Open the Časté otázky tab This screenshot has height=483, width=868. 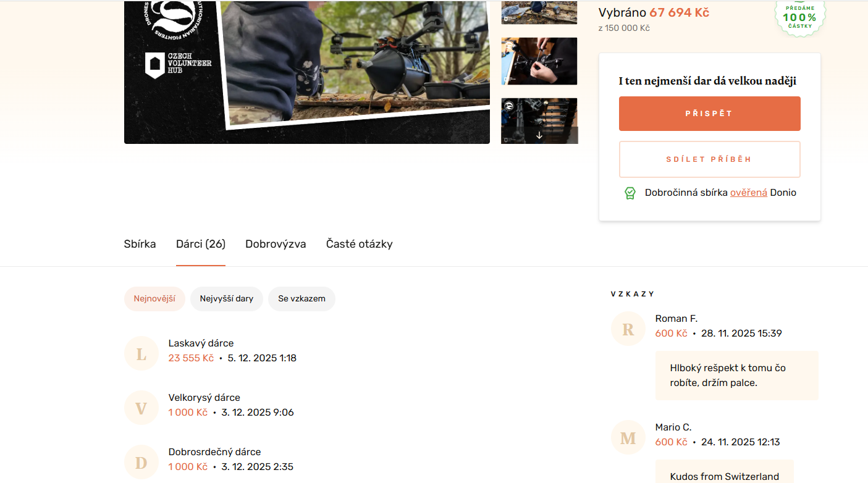click(359, 244)
